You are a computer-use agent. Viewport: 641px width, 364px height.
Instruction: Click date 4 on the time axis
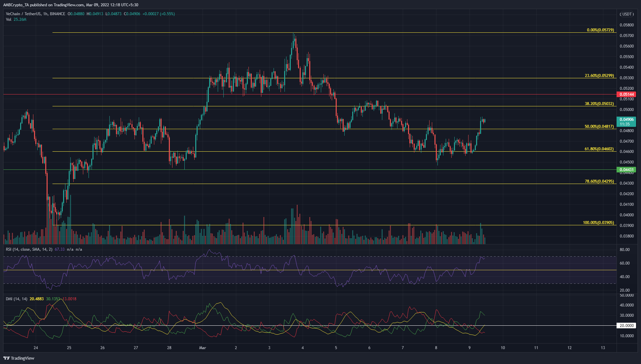coord(303,348)
